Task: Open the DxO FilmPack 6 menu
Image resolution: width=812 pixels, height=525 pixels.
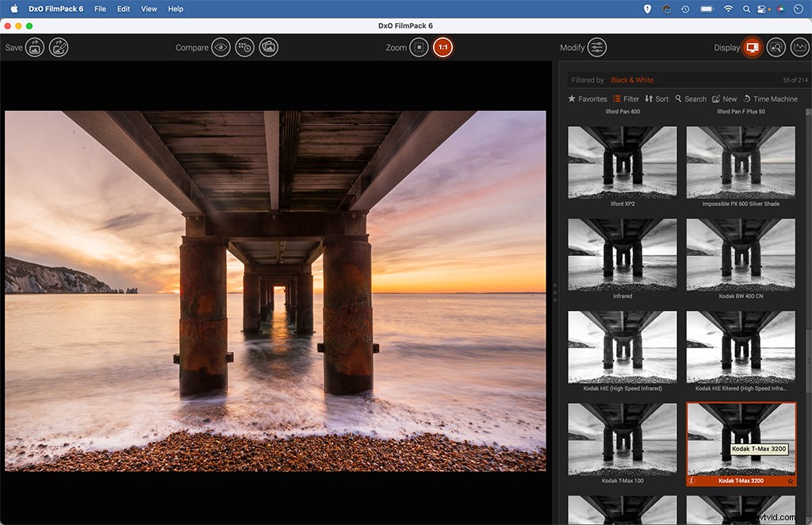Action: tap(56, 9)
